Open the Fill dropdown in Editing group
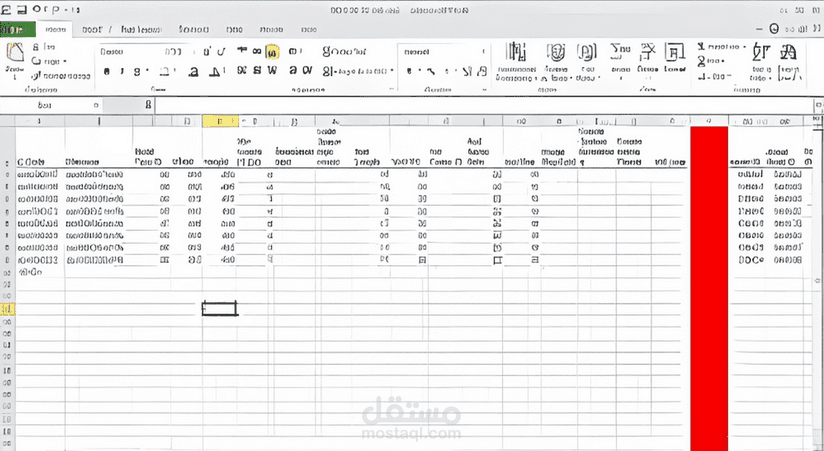 point(711,62)
